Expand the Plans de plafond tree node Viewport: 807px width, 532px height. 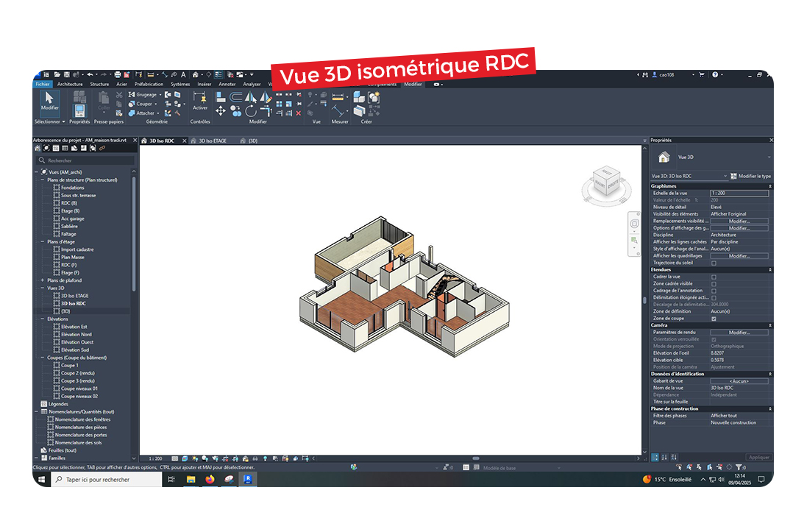[x=43, y=280]
